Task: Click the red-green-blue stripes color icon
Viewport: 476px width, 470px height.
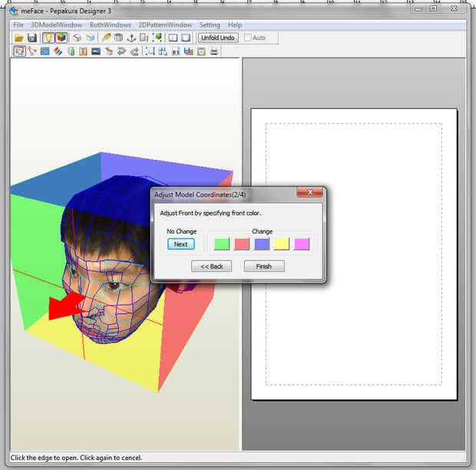Action: click(x=58, y=51)
